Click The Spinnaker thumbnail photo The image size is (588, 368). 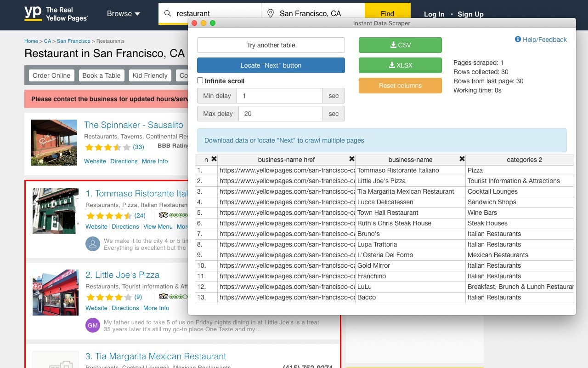[54, 143]
